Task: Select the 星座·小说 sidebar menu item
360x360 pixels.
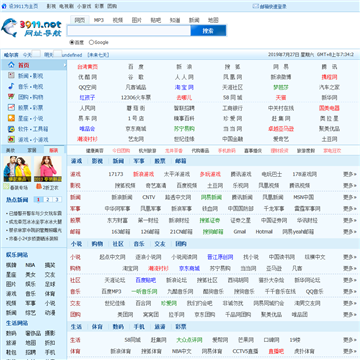Action: [x=33, y=118]
